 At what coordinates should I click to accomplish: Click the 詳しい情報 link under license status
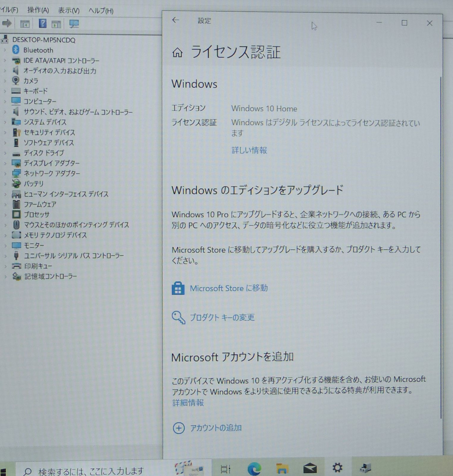coord(249,150)
